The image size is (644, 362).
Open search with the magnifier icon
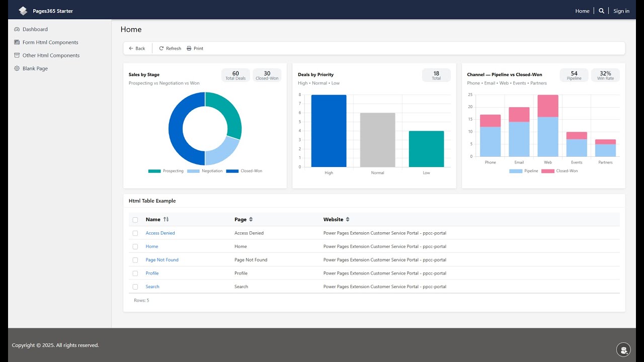(x=601, y=11)
